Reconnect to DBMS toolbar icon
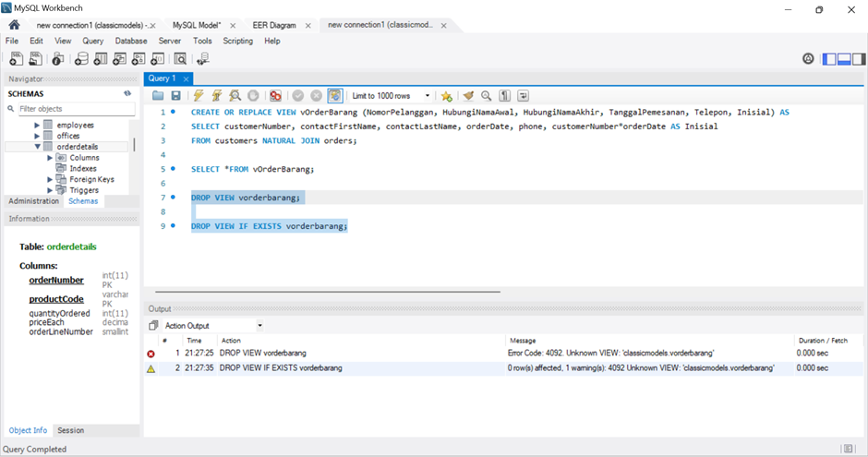868x457 pixels. 202,59
